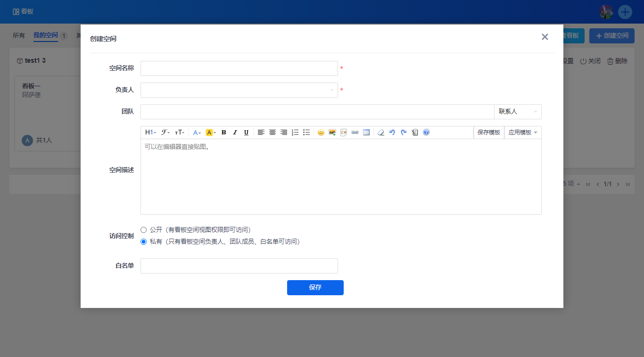The width and height of the screenshot is (644, 357).
Task: Open items-per-page dropdown in pager
Action: [x=572, y=184]
